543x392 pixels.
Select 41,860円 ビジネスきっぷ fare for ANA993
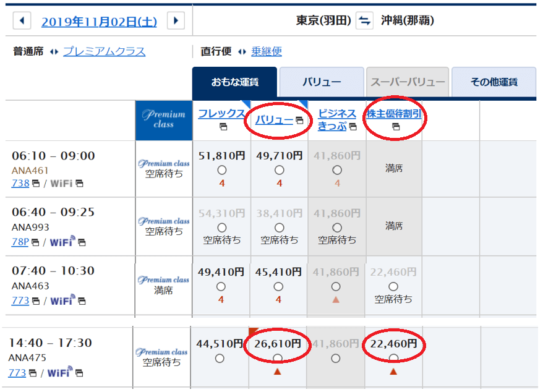337,228
